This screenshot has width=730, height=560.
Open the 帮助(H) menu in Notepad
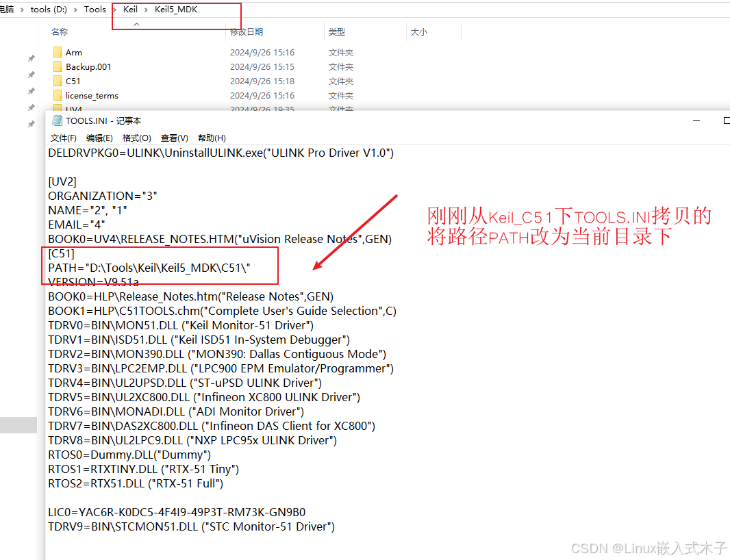212,138
